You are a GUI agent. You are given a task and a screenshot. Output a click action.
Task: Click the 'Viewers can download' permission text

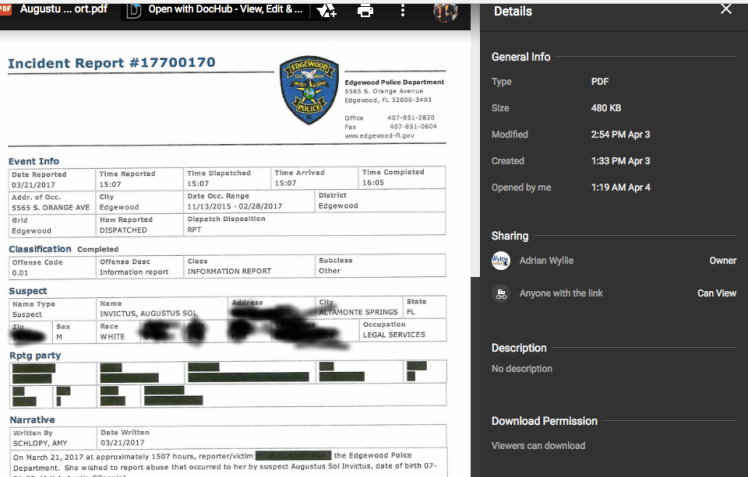538,445
